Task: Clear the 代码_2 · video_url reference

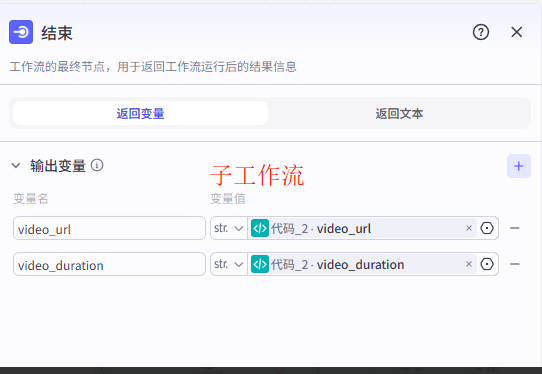Action: [x=469, y=228]
